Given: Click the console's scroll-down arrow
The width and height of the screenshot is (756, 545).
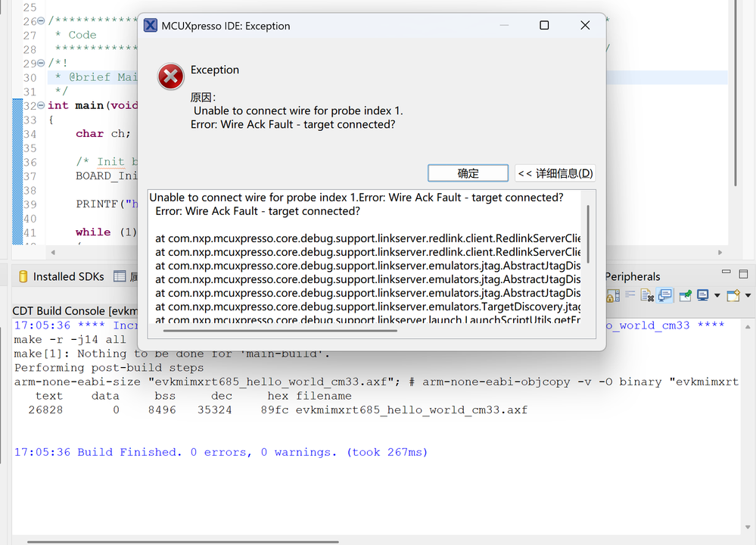Looking at the screenshot, I should pyautogui.click(x=748, y=527).
